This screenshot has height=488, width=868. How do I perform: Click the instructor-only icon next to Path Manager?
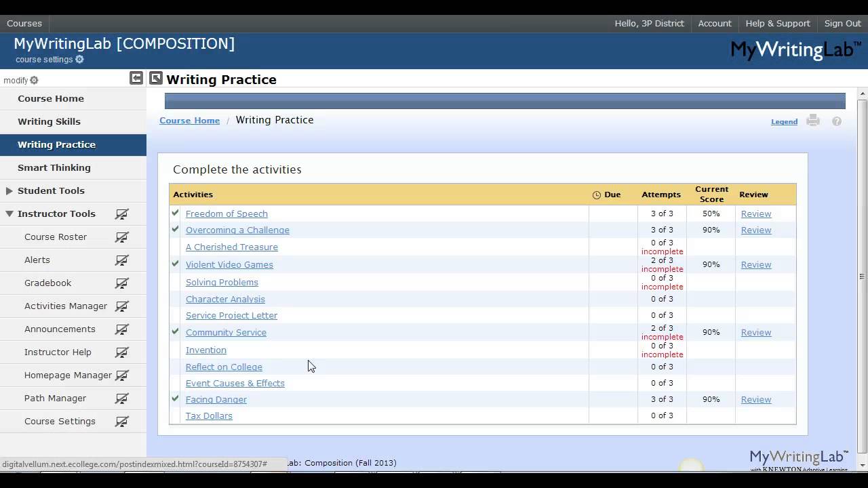pos(122,399)
